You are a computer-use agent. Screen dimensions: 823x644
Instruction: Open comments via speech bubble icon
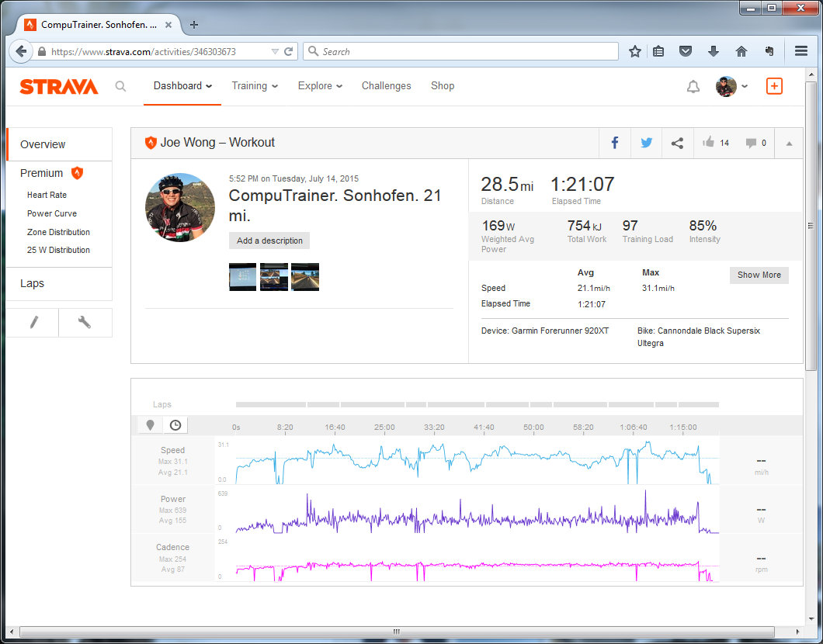[x=751, y=143]
